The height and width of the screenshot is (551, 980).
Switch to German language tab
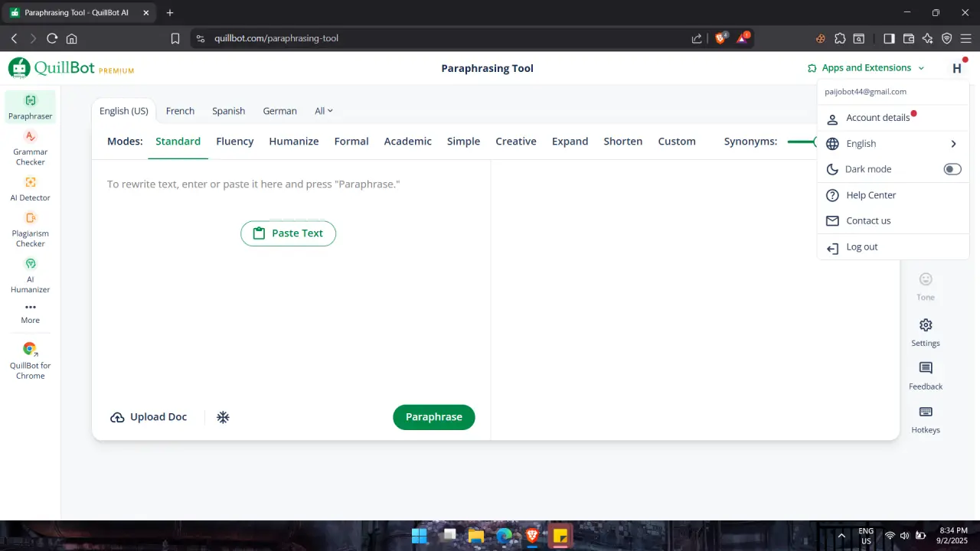pyautogui.click(x=279, y=111)
